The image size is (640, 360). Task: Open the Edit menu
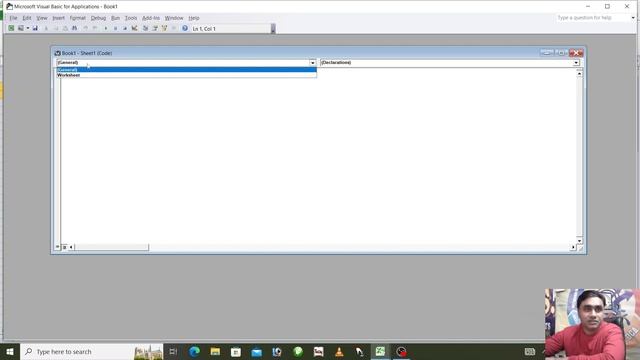tap(27, 18)
